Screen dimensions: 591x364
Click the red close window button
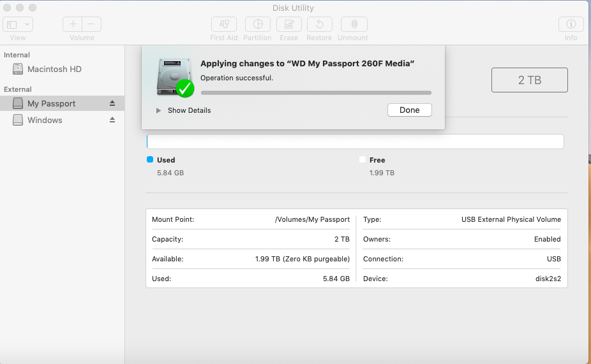point(7,8)
